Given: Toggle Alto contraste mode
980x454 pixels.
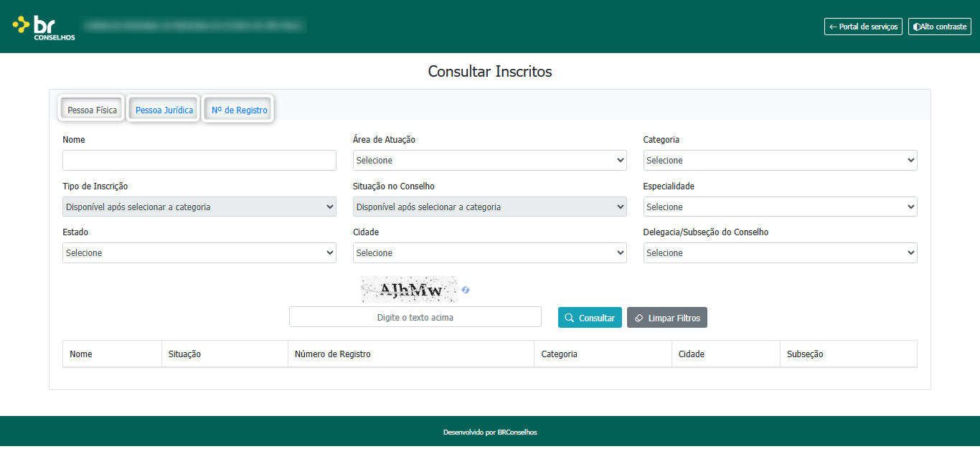Looking at the screenshot, I should [939, 27].
